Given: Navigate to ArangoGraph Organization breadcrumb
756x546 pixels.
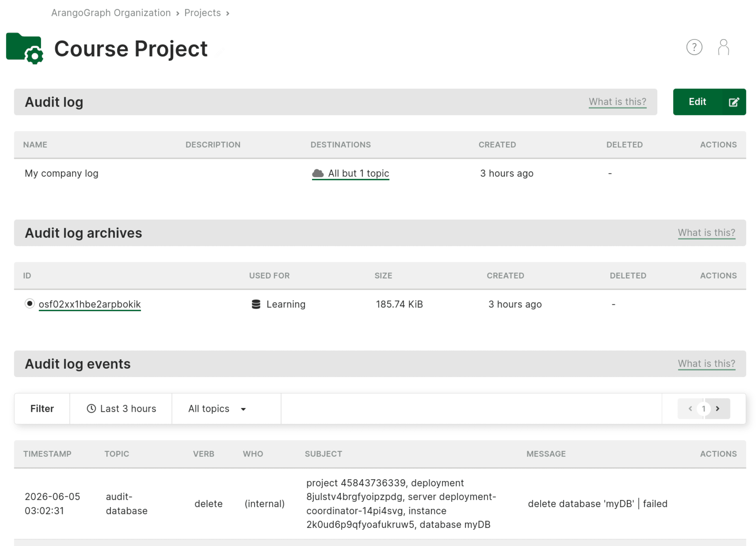Looking at the screenshot, I should click(111, 13).
